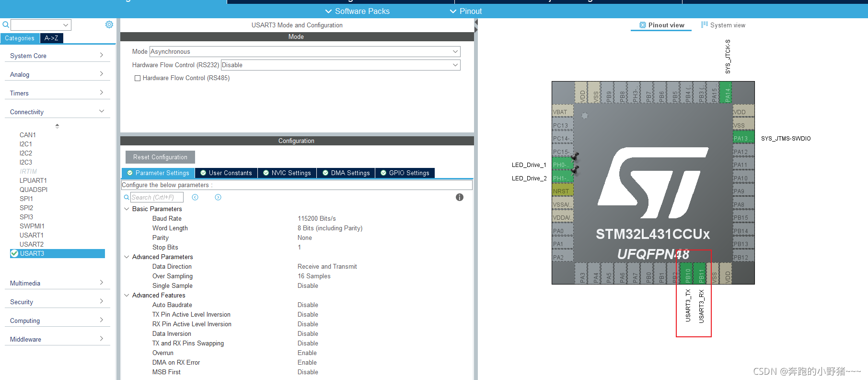Screen dimensions: 868x380
Task: Select the NRST pin on chip
Action: [563, 191]
